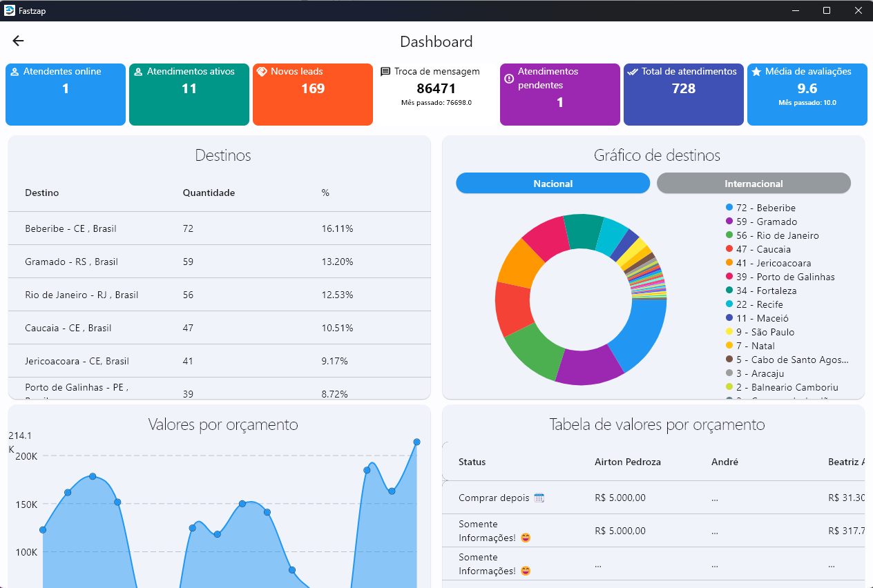This screenshot has width=873, height=588.
Task: Click the orange Jericoacoara legend dot
Action: tap(729, 263)
